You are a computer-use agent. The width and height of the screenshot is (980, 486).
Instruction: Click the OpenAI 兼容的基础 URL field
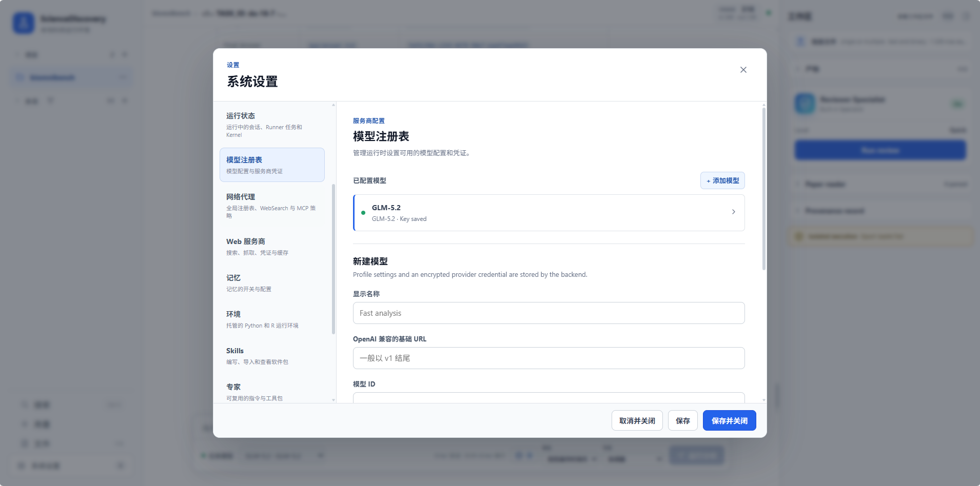[549, 358]
